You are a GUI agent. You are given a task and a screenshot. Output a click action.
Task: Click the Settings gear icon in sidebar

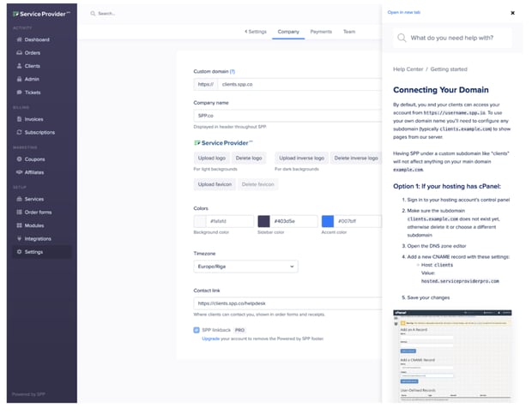pos(20,252)
